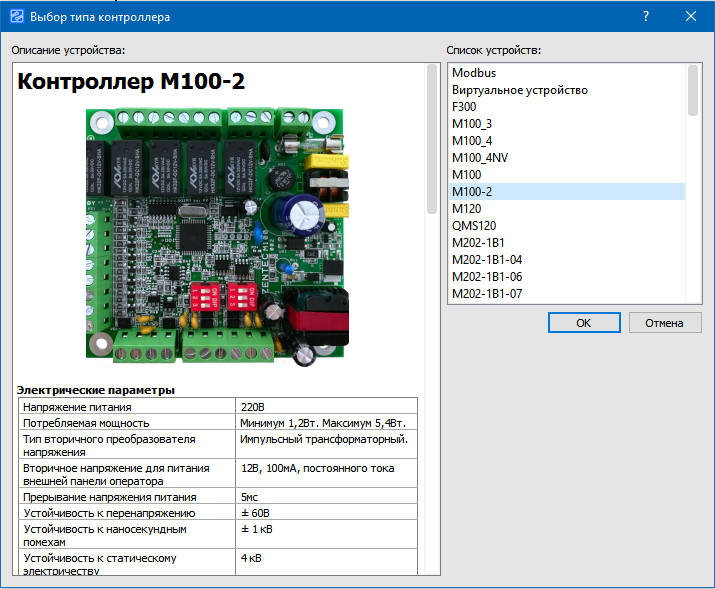Select Modbus in the device list

coord(473,73)
